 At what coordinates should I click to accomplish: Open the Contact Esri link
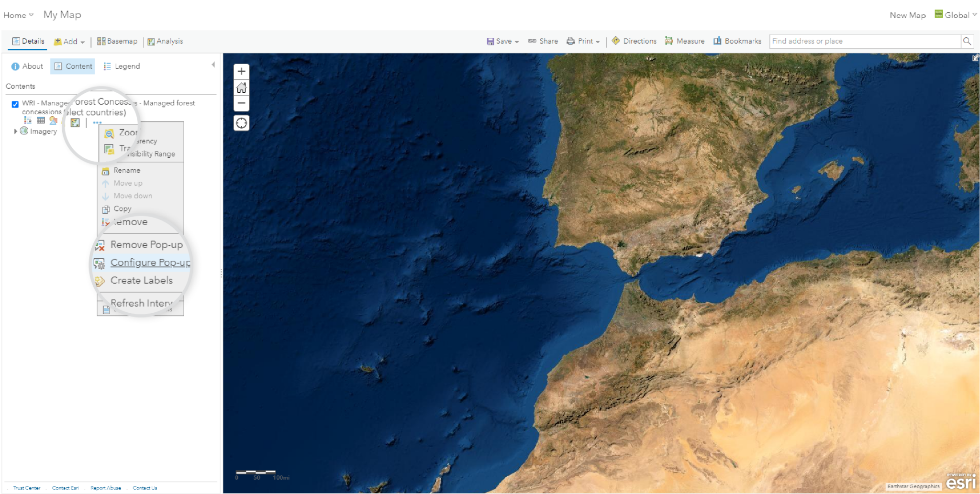pos(66,488)
